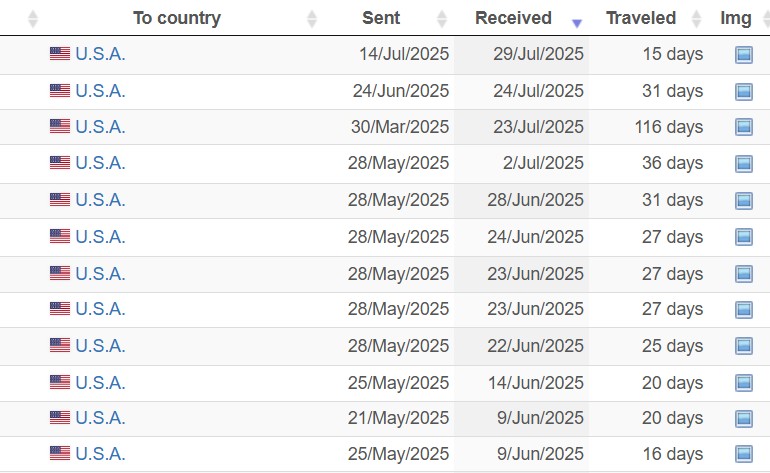
Task: Open U.S.A. link sent 21/May/2025
Action: click(x=100, y=418)
